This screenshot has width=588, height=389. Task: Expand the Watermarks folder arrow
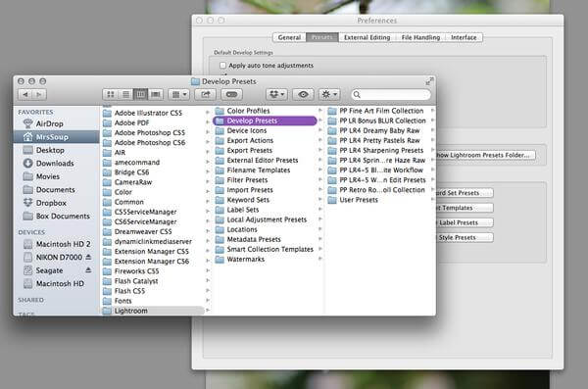[320, 259]
